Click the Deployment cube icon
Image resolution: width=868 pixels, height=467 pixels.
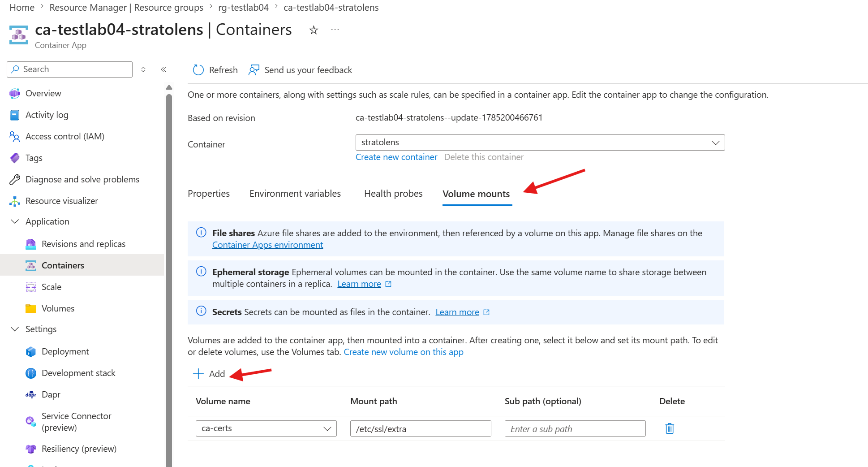(31, 352)
